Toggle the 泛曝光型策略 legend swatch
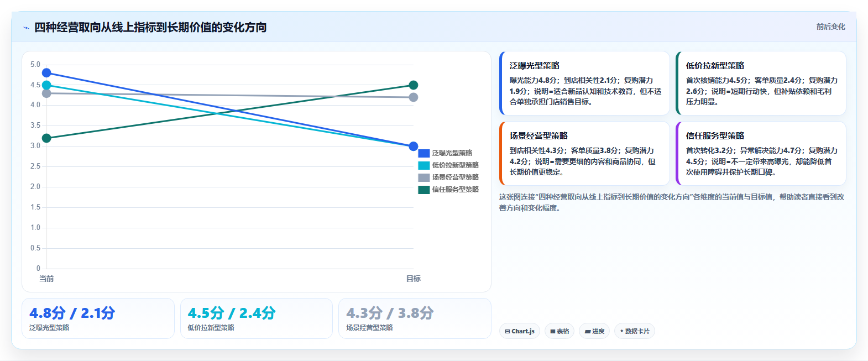Screen dimensions: 868x361 point(424,153)
